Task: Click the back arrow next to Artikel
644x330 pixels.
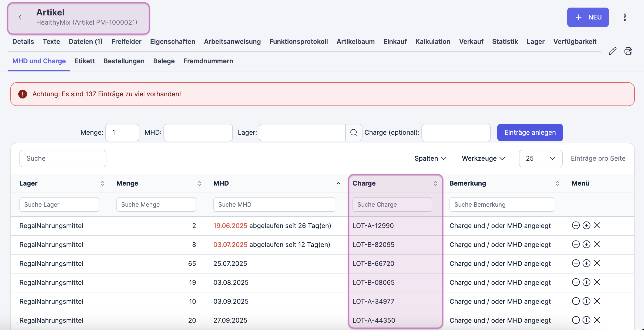Action: click(20, 18)
